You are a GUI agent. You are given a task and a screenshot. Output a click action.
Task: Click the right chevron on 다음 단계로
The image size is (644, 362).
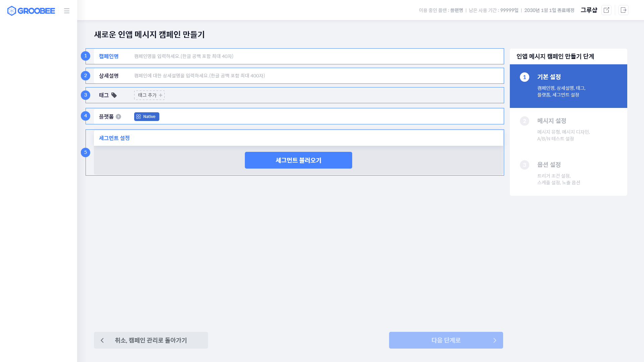click(x=495, y=340)
